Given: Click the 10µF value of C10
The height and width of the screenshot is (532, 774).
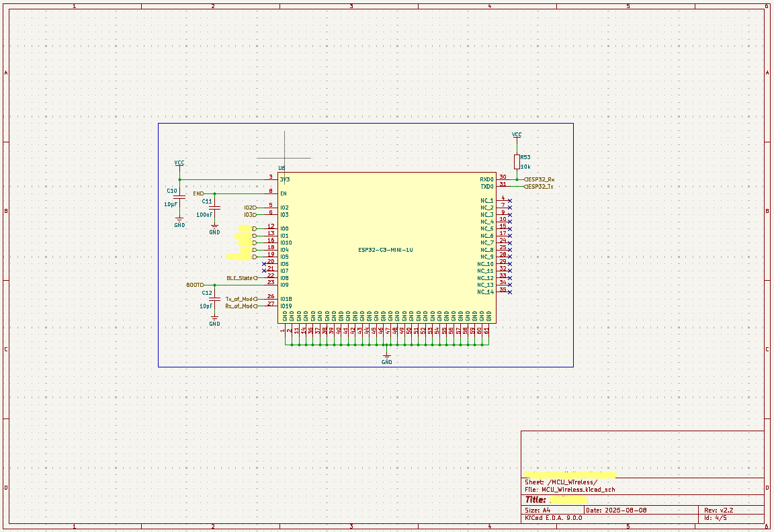Looking at the screenshot, I should 171,204.
